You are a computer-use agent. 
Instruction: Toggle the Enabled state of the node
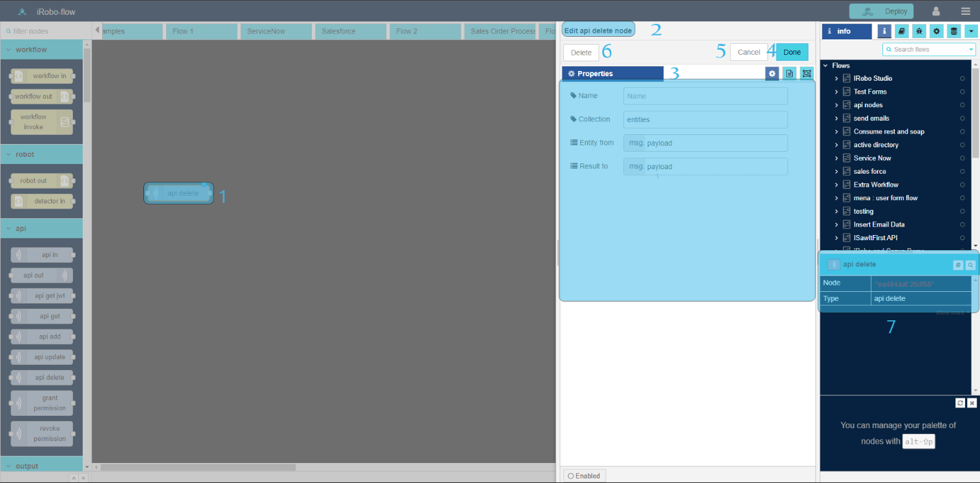pos(584,476)
